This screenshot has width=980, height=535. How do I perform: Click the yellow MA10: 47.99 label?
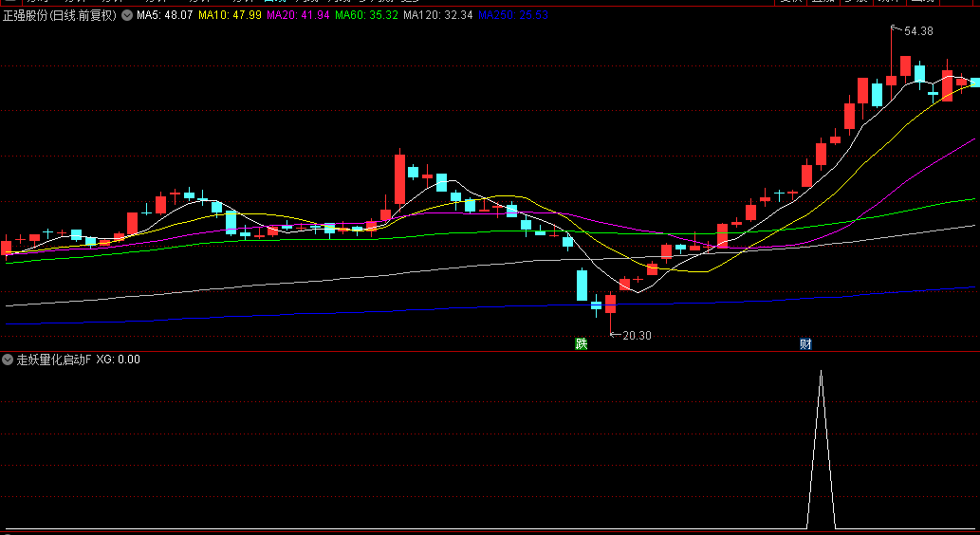pos(230,15)
